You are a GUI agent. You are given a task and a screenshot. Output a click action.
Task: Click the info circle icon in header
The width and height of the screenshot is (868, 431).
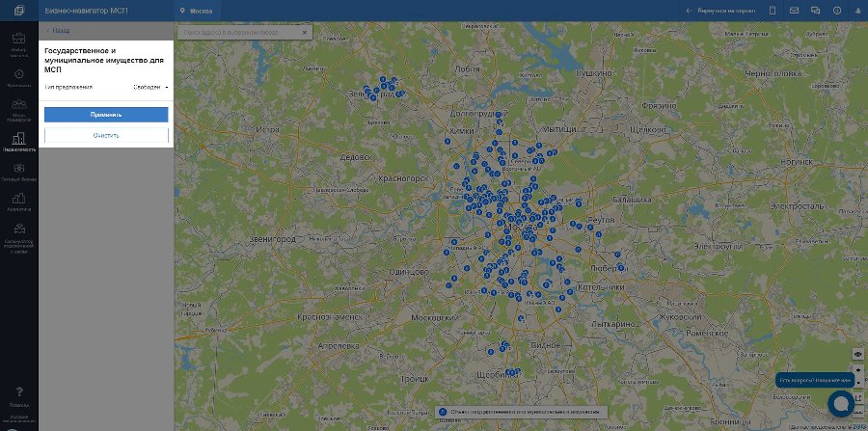tap(836, 11)
